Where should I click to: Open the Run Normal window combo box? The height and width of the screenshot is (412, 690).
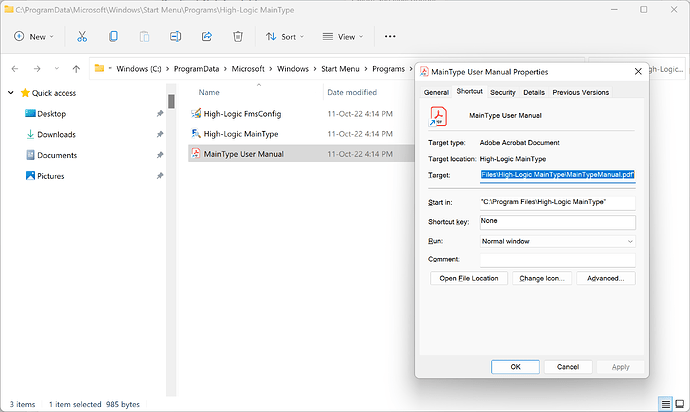click(x=557, y=241)
